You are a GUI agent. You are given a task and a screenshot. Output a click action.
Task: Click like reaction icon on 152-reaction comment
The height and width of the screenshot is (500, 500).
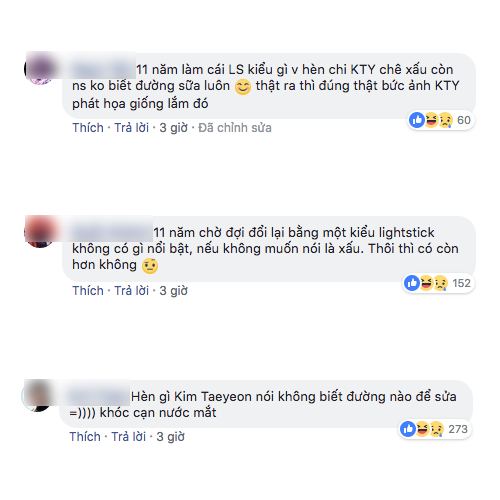(412, 283)
